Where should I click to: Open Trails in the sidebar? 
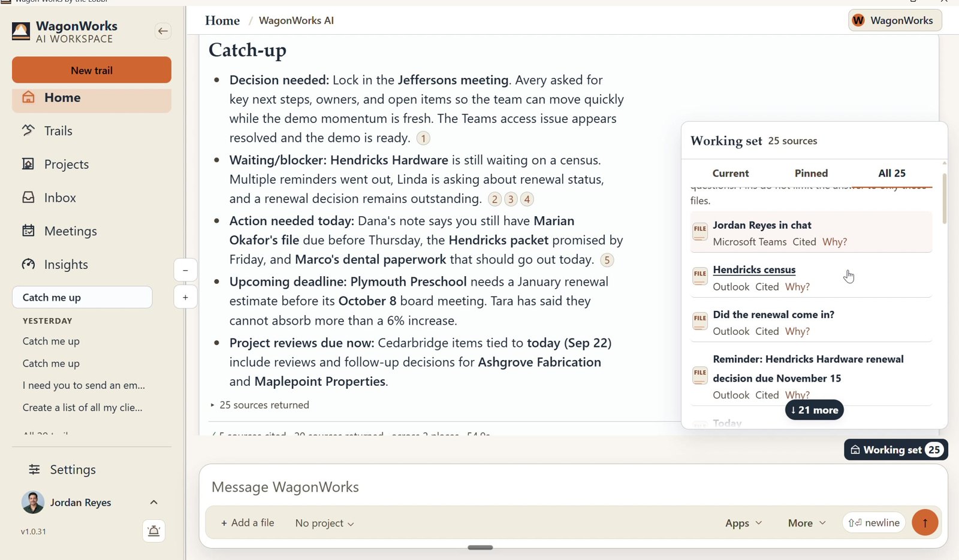pyautogui.click(x=92, y=131)
